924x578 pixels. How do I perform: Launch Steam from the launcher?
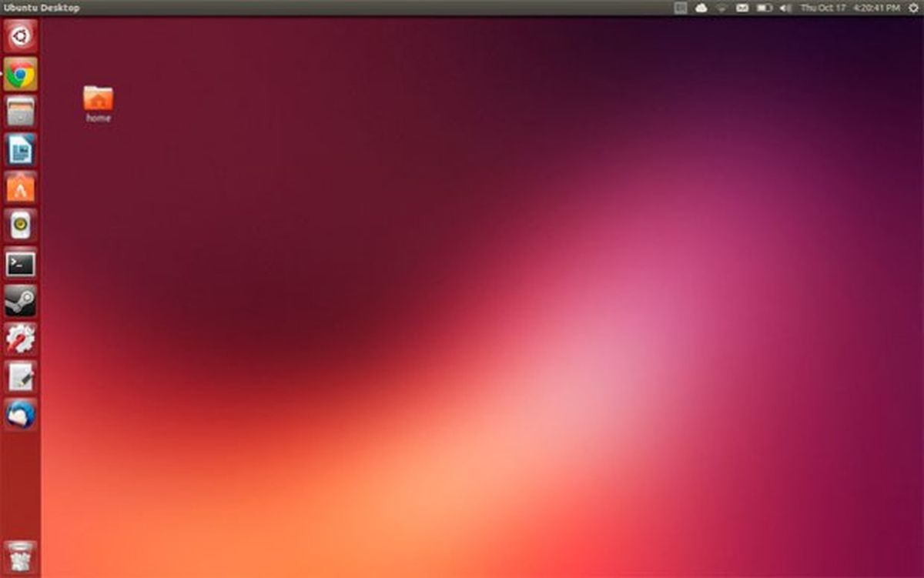19,301
